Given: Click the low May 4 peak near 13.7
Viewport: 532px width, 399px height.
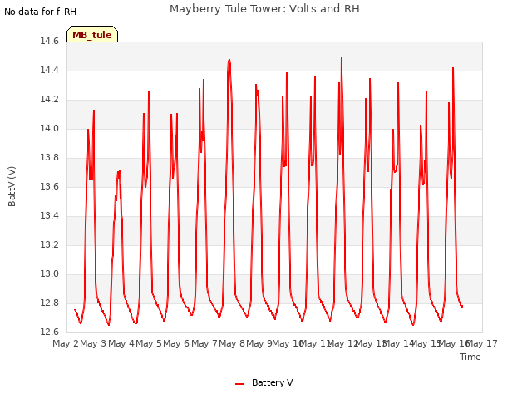Looking at the screenshot, I should point(119,172).
